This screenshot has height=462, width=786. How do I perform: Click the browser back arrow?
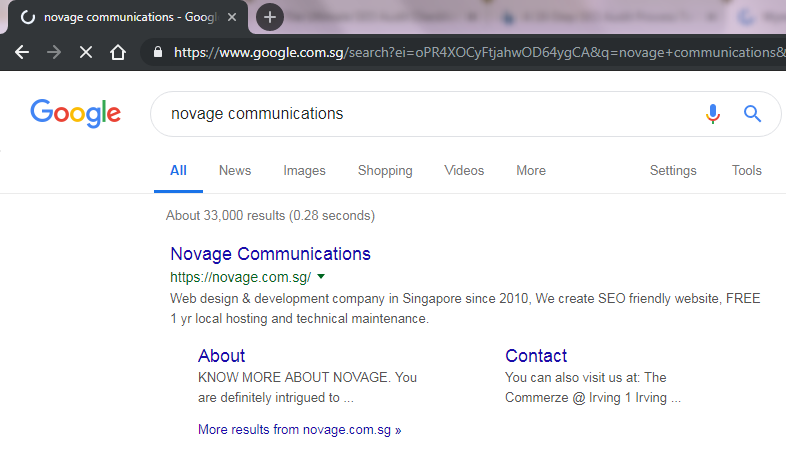click(22, 52)
